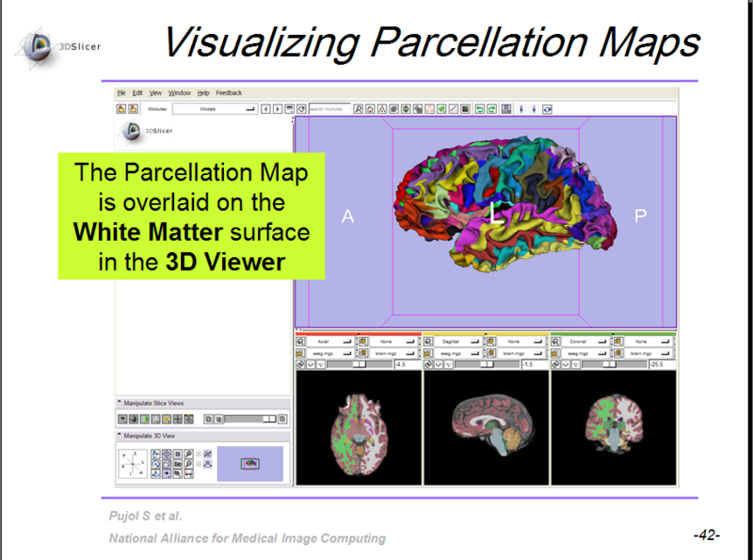Click the search modules magnifier icon
Screen dimensions: 753x560
coord(359,109)
